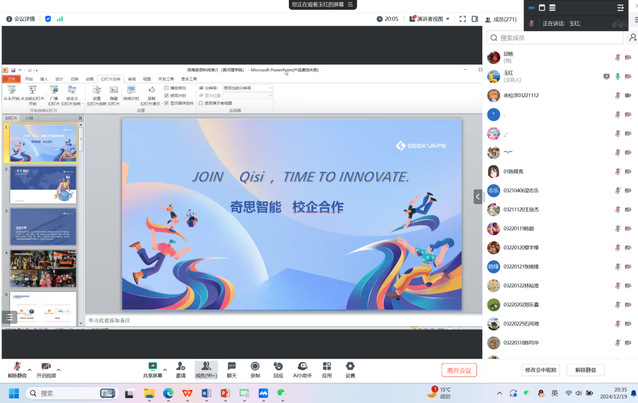
Task: Switch to the 大纲 outline pane tab
Action: click(29, 118)
